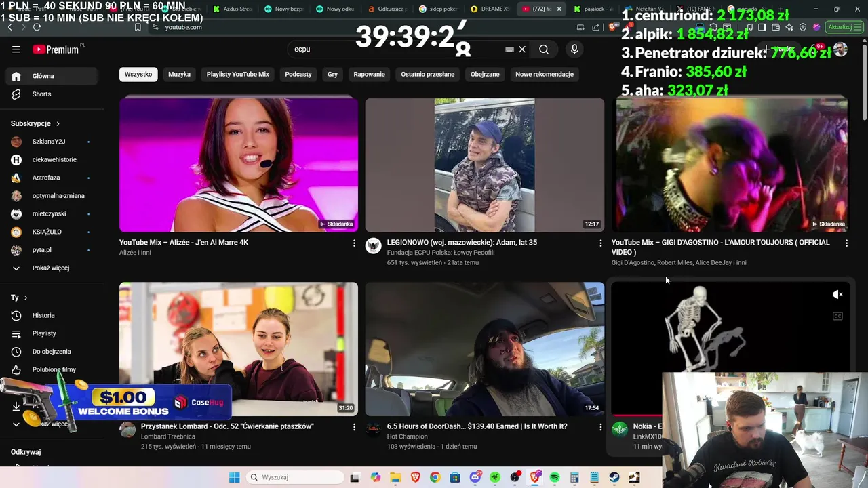Clear the 'ecpu' search query
The image size is (868, 488).
click(x=522, y=49)
